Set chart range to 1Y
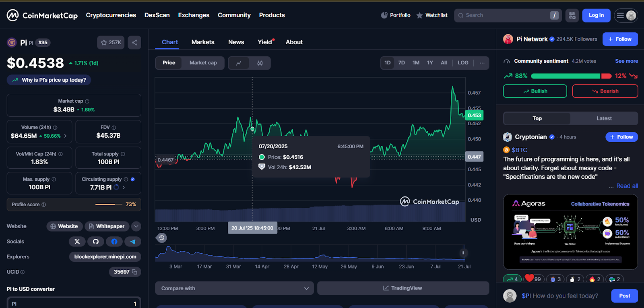 click(430, 63)
